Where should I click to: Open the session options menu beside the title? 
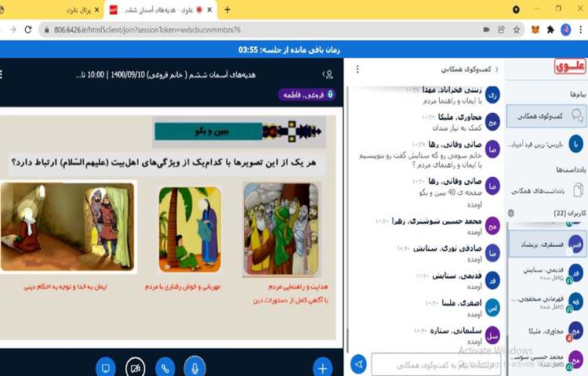tap(2, 74)
